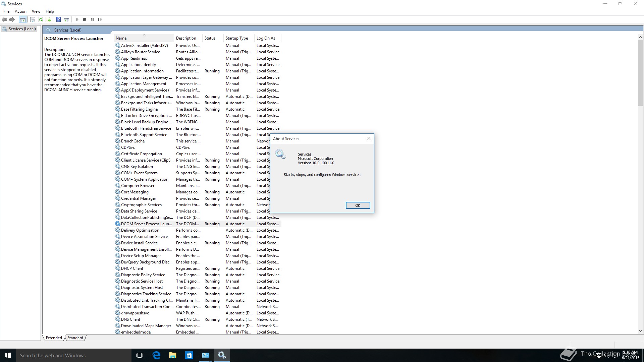Viewport: 644px width, 362px height.
Task: Select Cryptographic Services row name
Action: click(x=141, y=205)
